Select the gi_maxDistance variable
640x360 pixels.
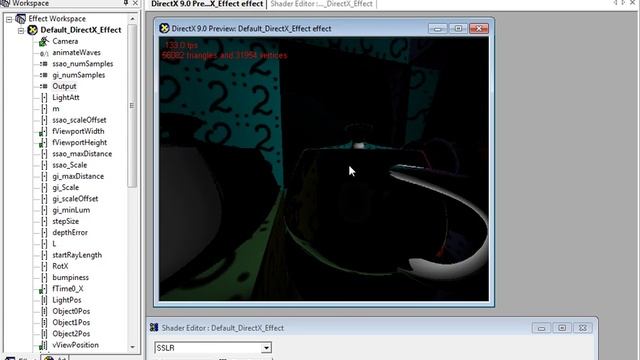[78, 176]
